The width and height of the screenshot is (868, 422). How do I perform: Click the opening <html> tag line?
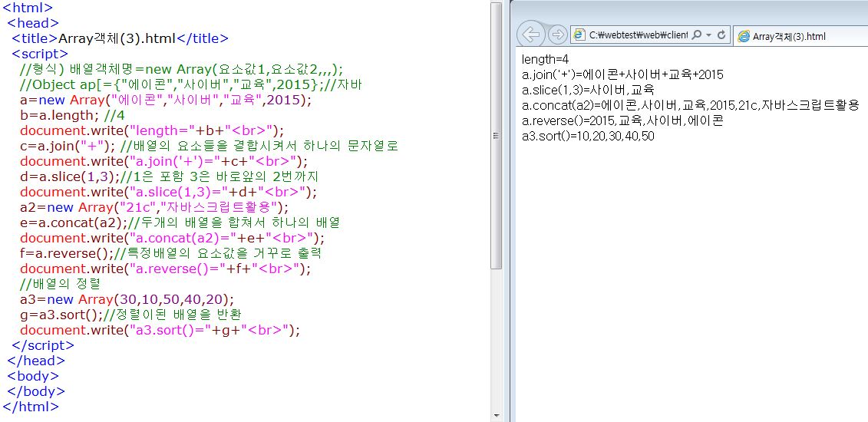[28, 8]
